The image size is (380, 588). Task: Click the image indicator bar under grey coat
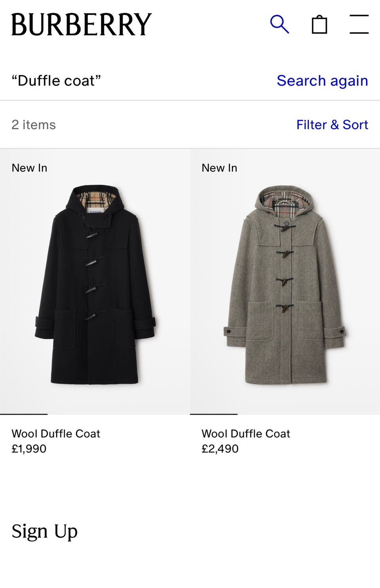(214, 414)
